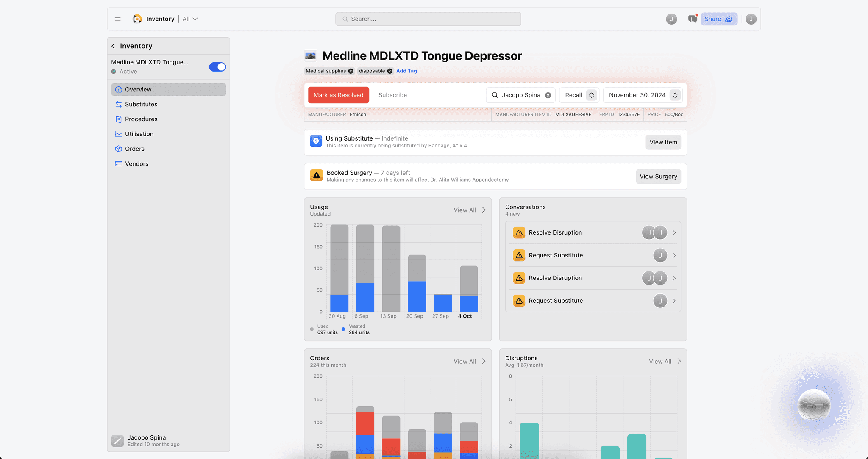
Task: Click the back arrow next to Inventory
Action: click(x=113, y=46)
